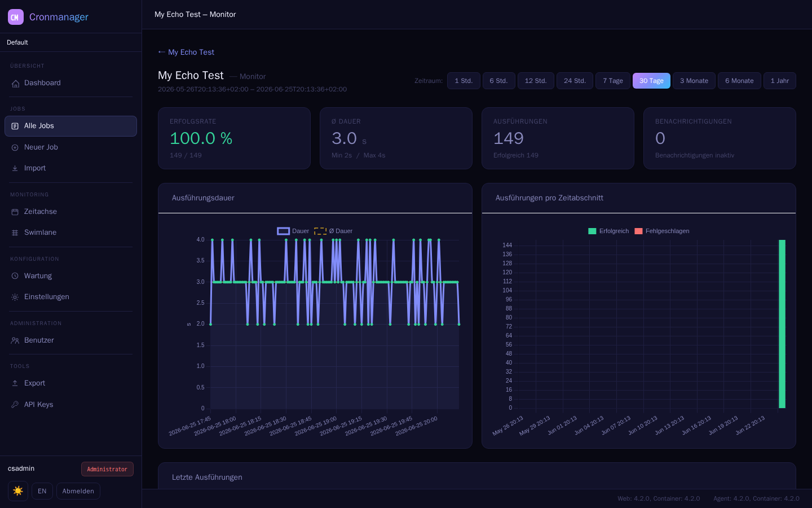
Task: Click the green bar in Ausführungen chart
Action: tap(782, 324)
